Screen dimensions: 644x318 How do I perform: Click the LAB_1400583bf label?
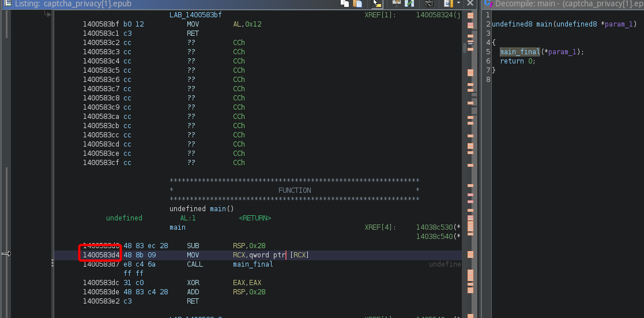pyautogui.click(x=195, y=15)
